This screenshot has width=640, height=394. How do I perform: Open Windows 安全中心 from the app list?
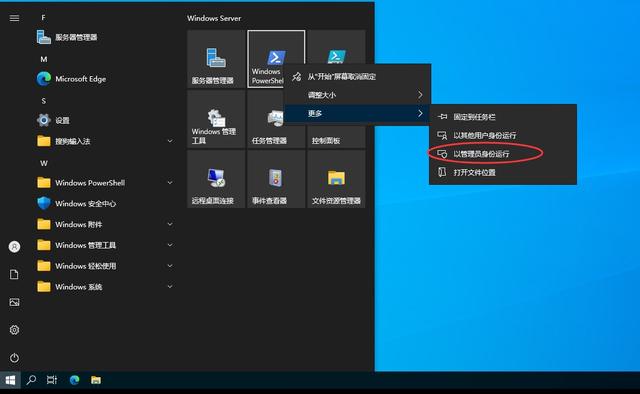click(x=105, y=203)
